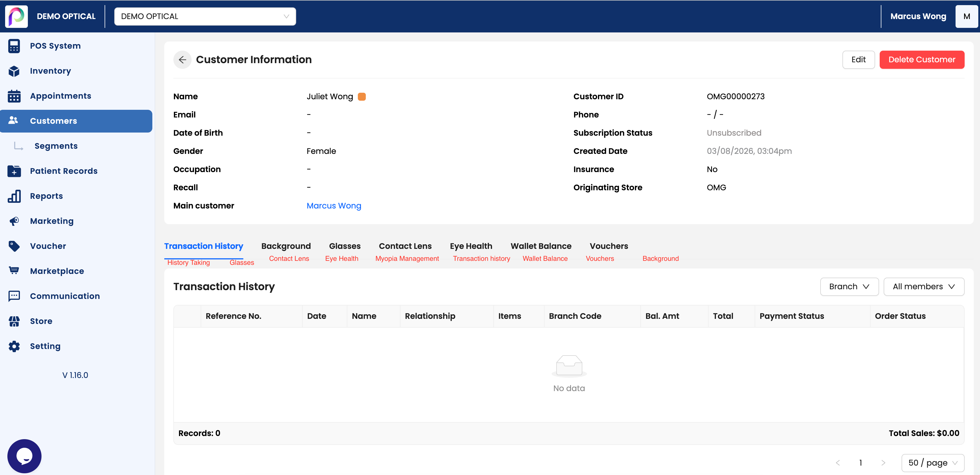This screenshot has width=980, height=475.
Task: Select page 1 in pagination
Action: coord(861,463)
